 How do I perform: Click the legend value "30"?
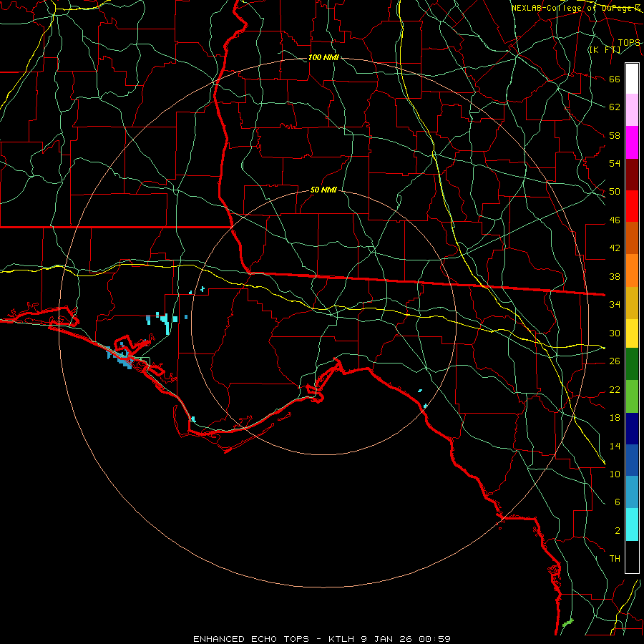pyautogui.click(x=615, y=333)
